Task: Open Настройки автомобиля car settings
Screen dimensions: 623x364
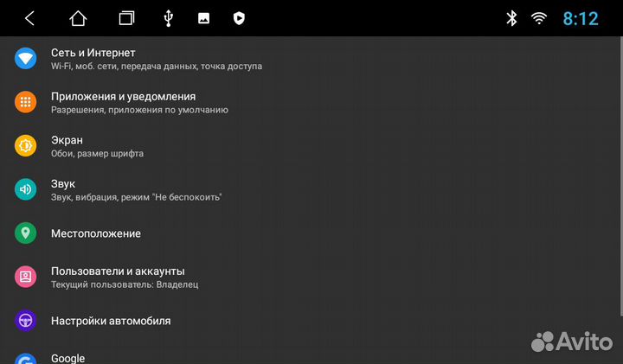Action: pyautogui.click(x=111, y=321)
